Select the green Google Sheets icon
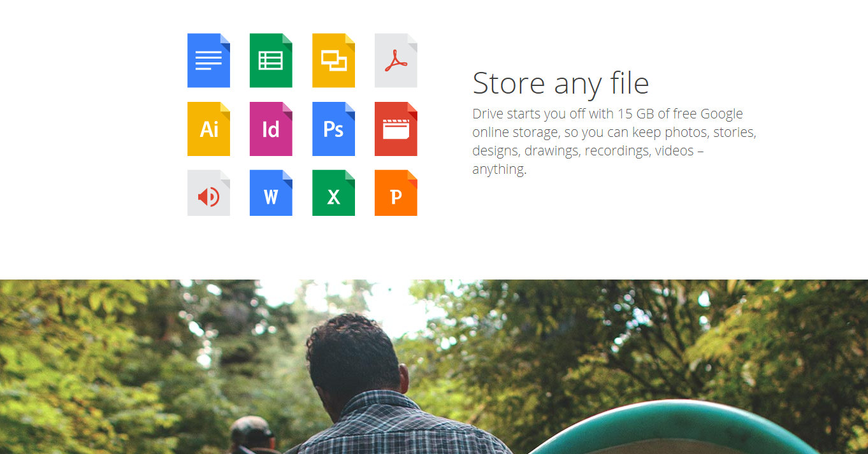This screenshot has height=454, width=868. coord(271,60)
